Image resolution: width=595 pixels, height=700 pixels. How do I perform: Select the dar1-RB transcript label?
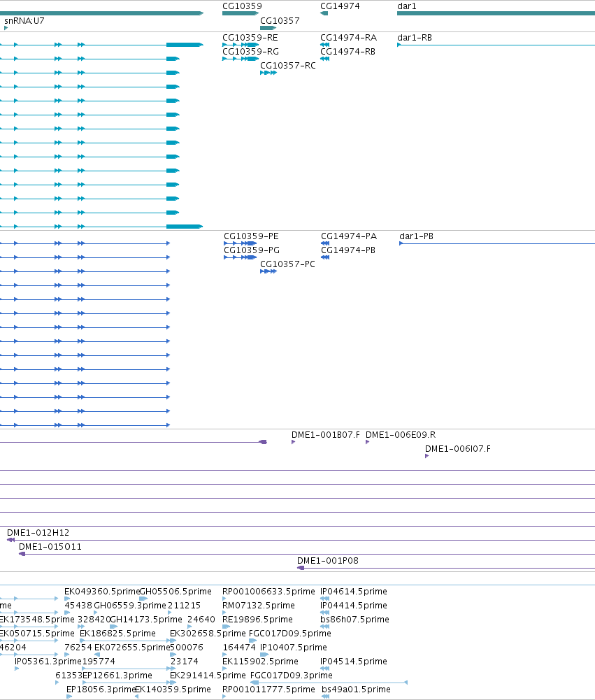tap(415, 38)
